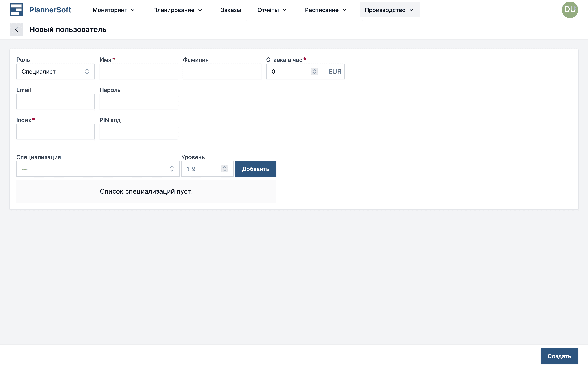
Task: Expand the Мониторинг menu
Action: [x=114, y=10]
